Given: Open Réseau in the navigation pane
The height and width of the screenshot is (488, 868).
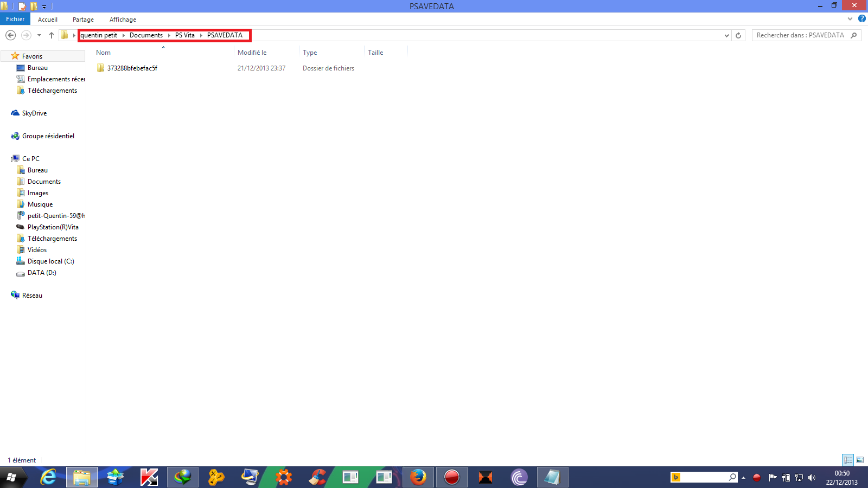Looking at the screenshot, I should pyautogui.click(x=32, y=296).
